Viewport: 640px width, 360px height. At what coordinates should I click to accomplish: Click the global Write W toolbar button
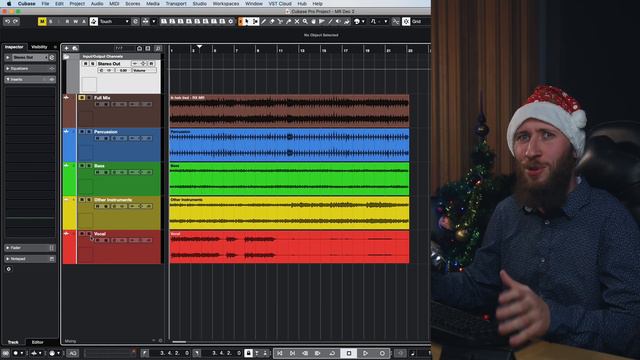point(76,21)
